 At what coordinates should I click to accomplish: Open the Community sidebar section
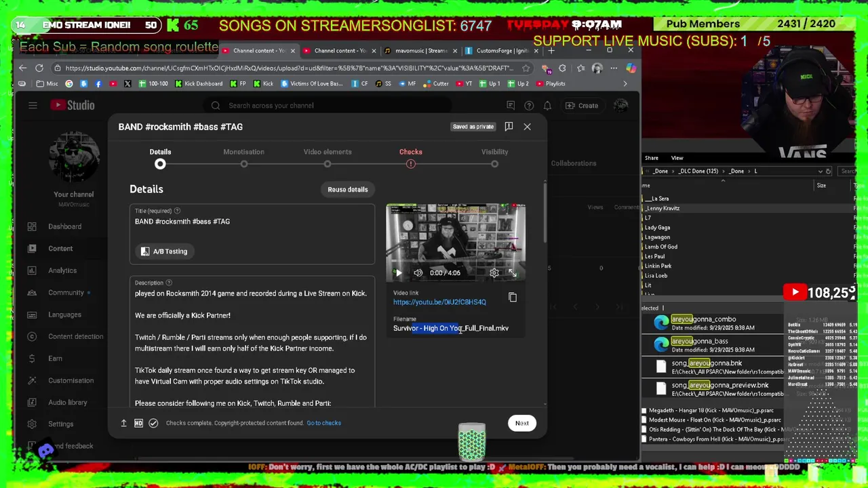pos(66,292)
